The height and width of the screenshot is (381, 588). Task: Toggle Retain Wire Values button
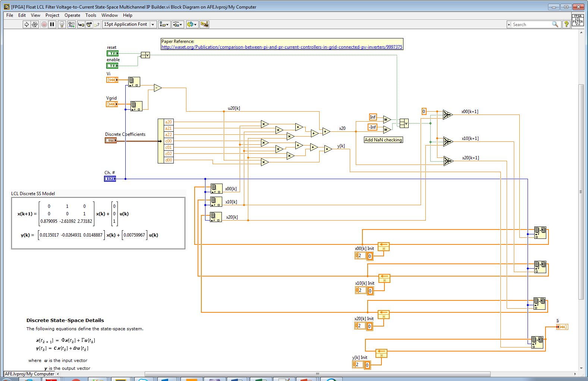click(71, 24)
